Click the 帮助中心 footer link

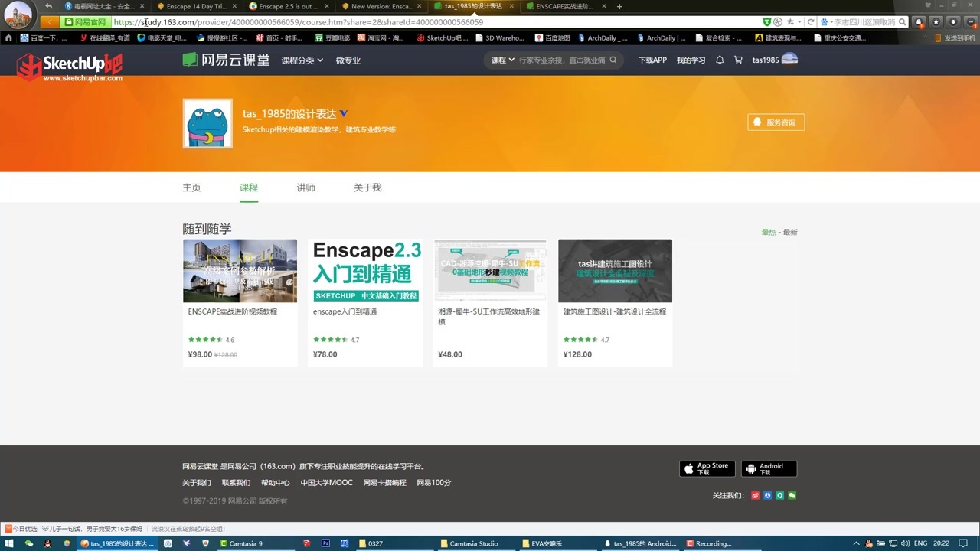pos(276,483)
